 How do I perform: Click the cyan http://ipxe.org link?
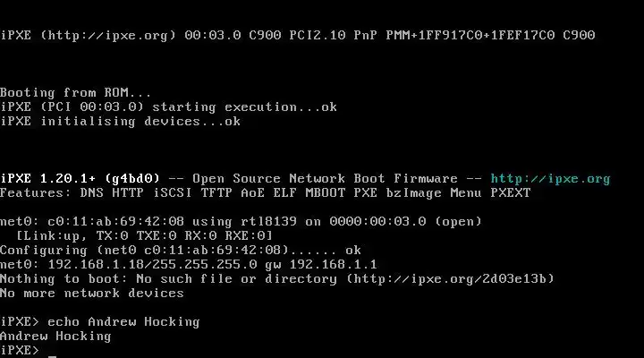coord(550,179)
